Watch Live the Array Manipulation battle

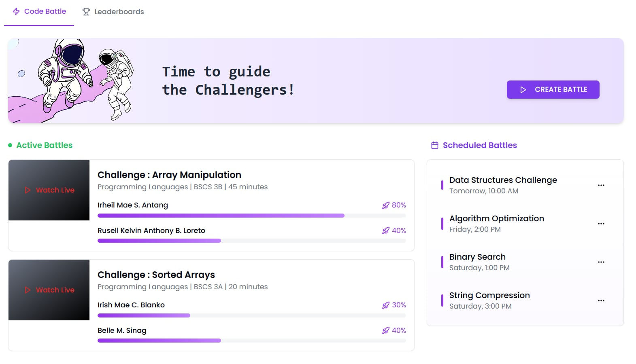[x=49, y=190]
